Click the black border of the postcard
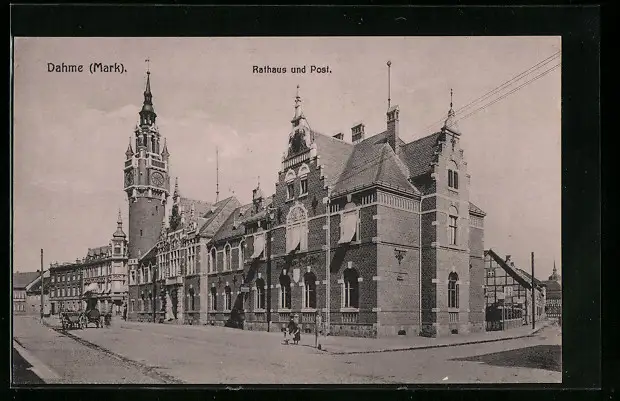The image size is (620, 401). [x=588, y=200]
